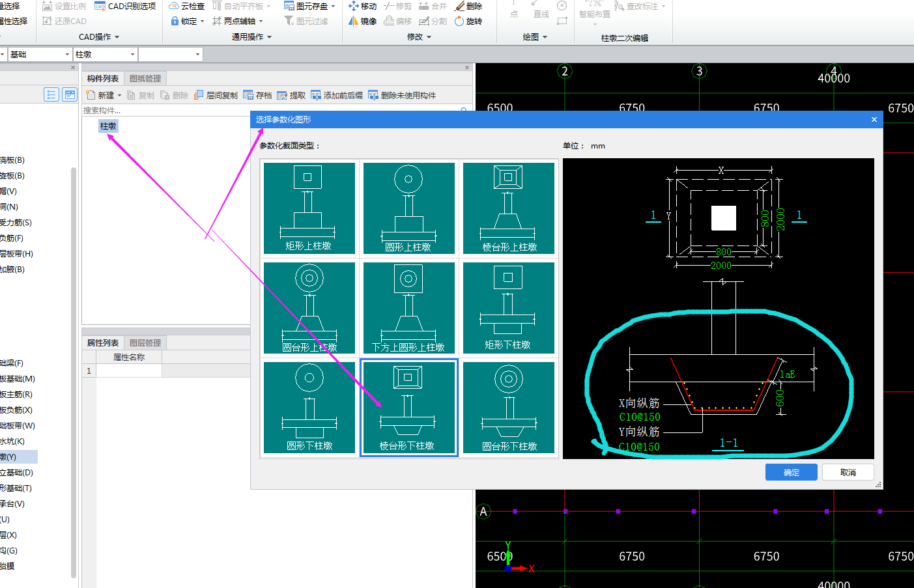Screen dimensions: 914x588
Task: Click axis bubble 2 in drawing
Action: tap(565, 71)
